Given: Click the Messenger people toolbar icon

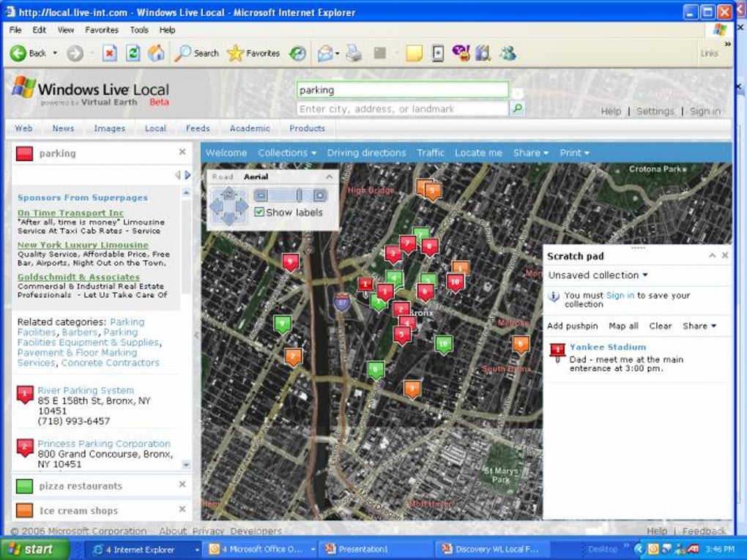Looking at the screenshot, I should pyautogui.click(x=508, y=53).
